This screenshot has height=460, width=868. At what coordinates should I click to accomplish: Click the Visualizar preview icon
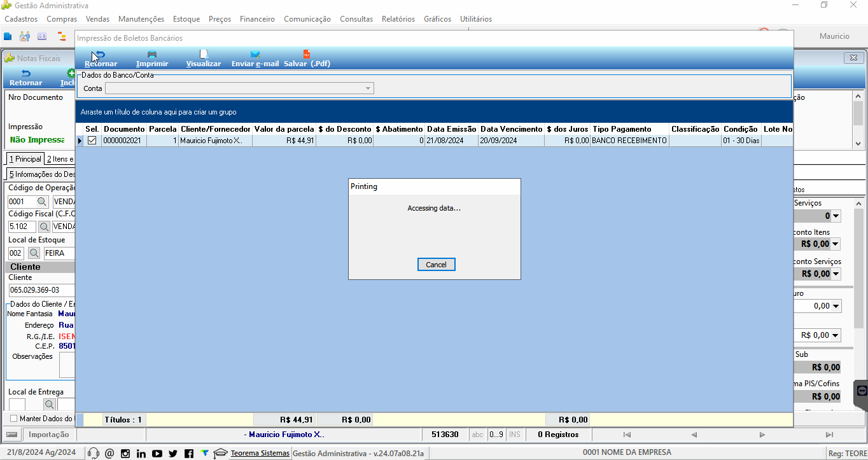204,55
